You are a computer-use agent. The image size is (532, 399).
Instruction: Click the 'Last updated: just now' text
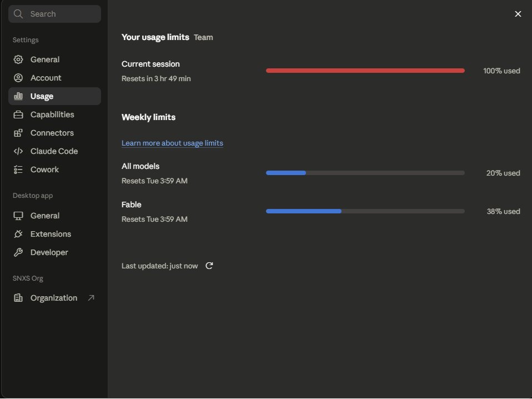(x=159, y=266)
